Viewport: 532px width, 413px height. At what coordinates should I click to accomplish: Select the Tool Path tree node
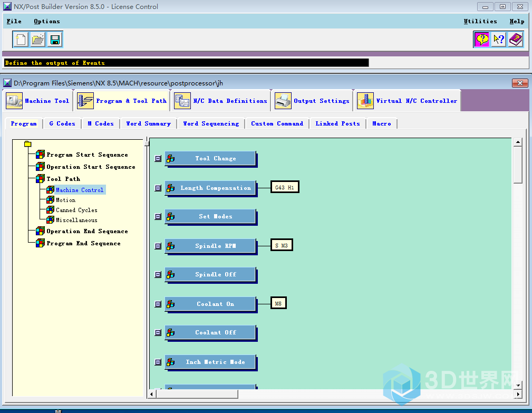63,179
